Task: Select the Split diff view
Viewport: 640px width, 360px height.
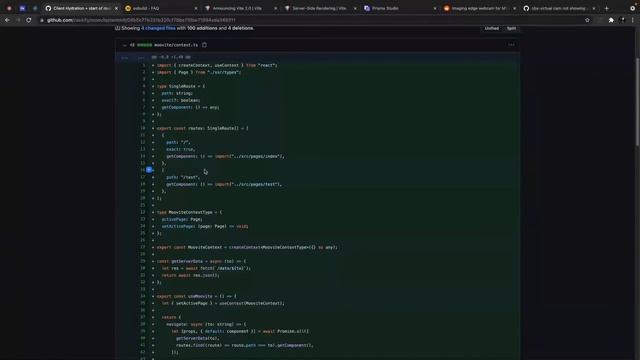Action: coord(511,28)
